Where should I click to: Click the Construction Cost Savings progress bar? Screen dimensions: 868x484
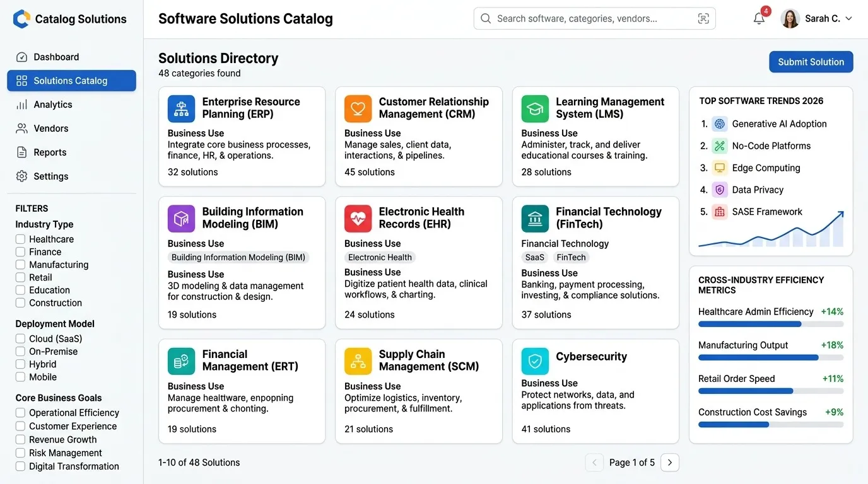(771, 425)
